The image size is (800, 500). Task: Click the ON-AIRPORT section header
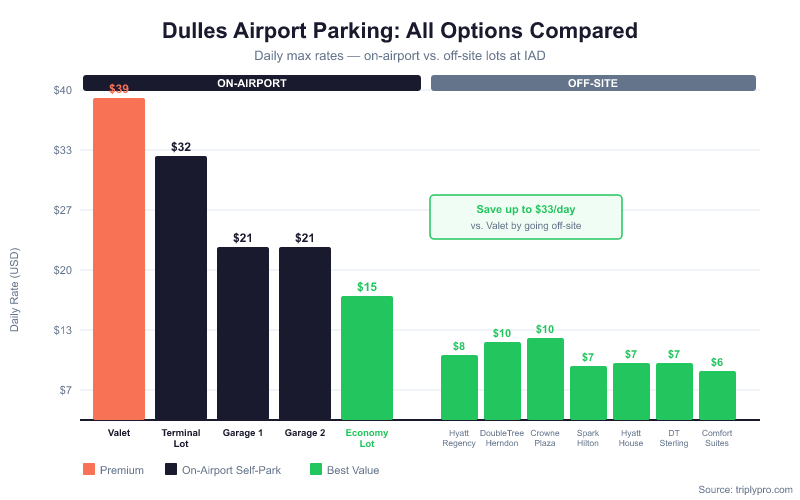click(252, 83)
